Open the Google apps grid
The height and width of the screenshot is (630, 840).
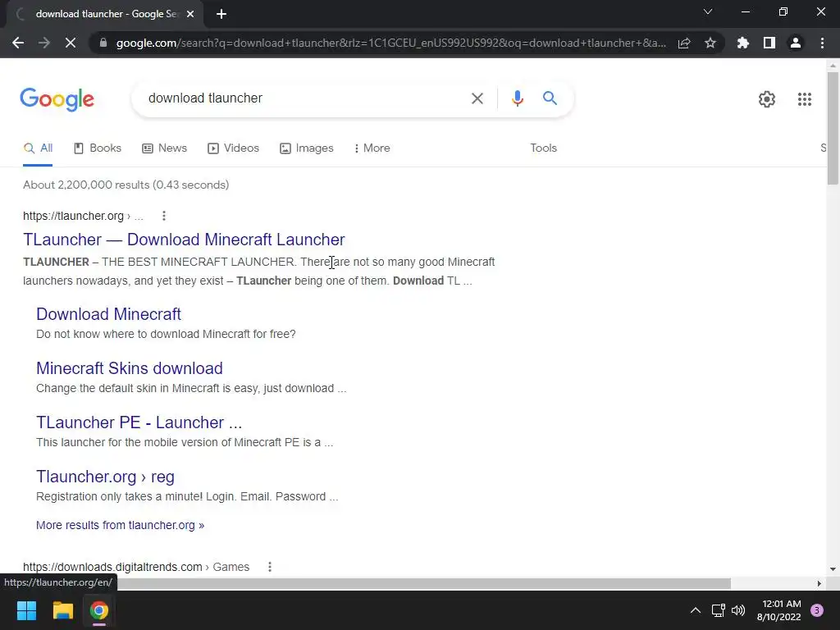(x=804, y=99)
